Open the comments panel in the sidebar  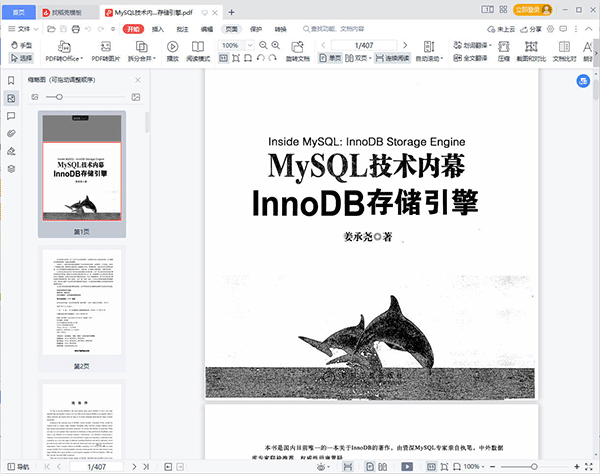tap(11, 115)
